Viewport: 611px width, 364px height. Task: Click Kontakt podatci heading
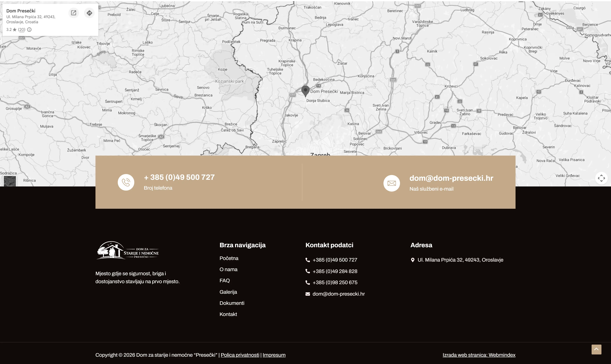pos(329,245)
